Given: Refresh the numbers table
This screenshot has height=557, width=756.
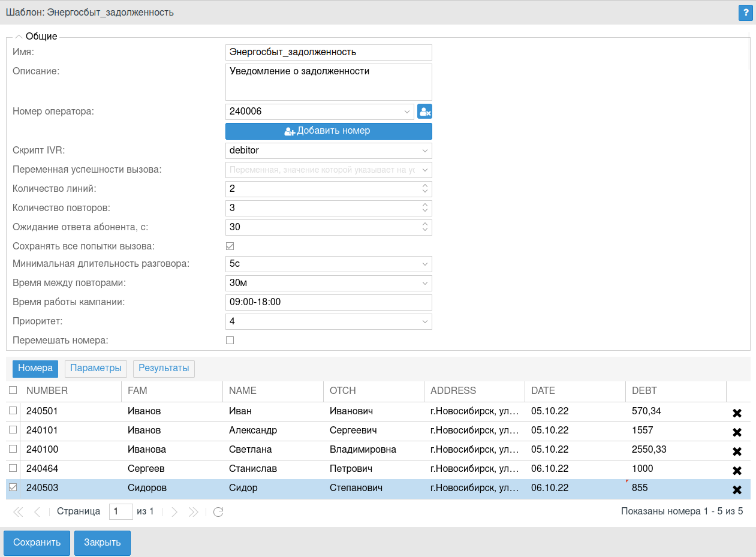Looking at the screenshot, I should coord(219,512).
